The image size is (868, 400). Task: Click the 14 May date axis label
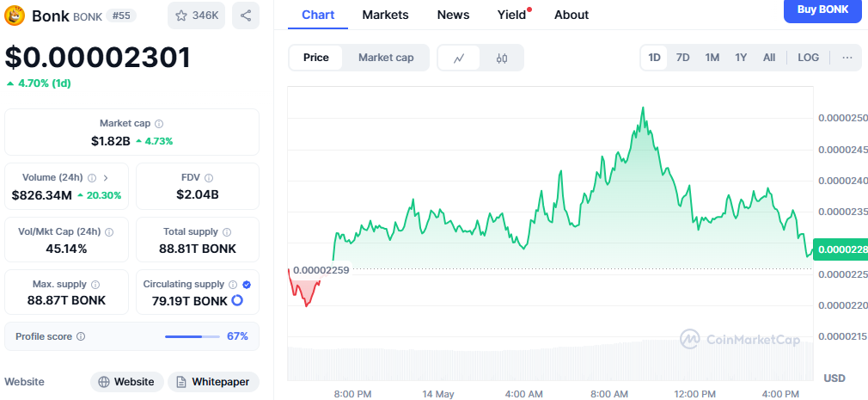pyautogui.click(x=438, y=394)
